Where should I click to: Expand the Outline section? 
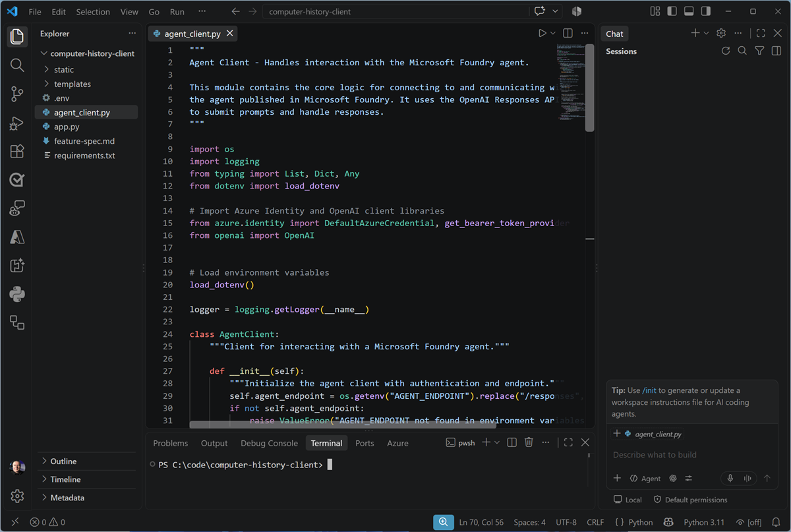pos(63,461)
